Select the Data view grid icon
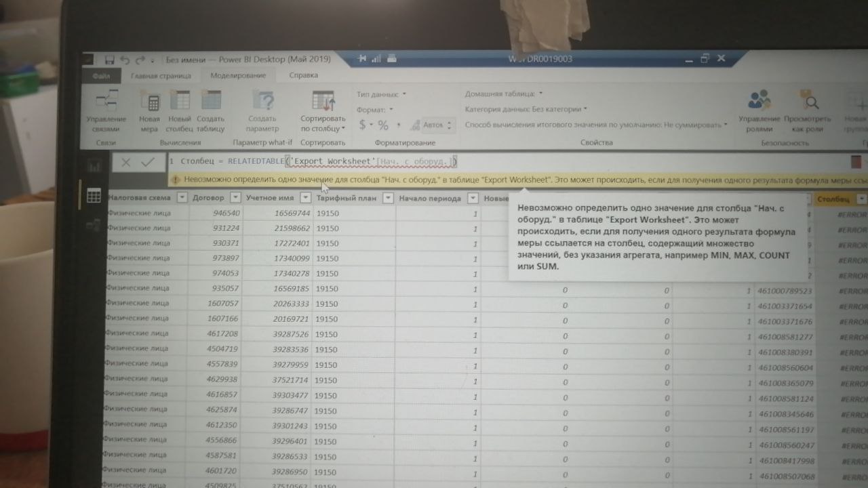Image resolution: width=868 pixels, height=488 pixels. point(94,196)
